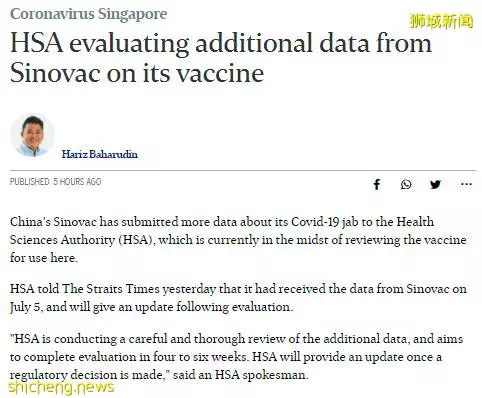Click the shicheng.news watermark
482x398 pixels.
[61, 387]
